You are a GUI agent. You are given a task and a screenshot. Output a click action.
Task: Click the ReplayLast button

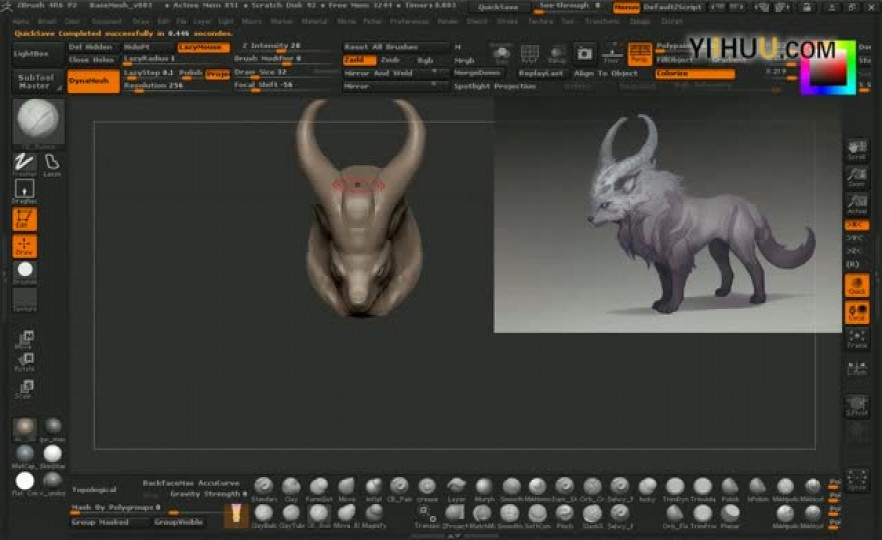pyautogui.click(x=541, y=73)
